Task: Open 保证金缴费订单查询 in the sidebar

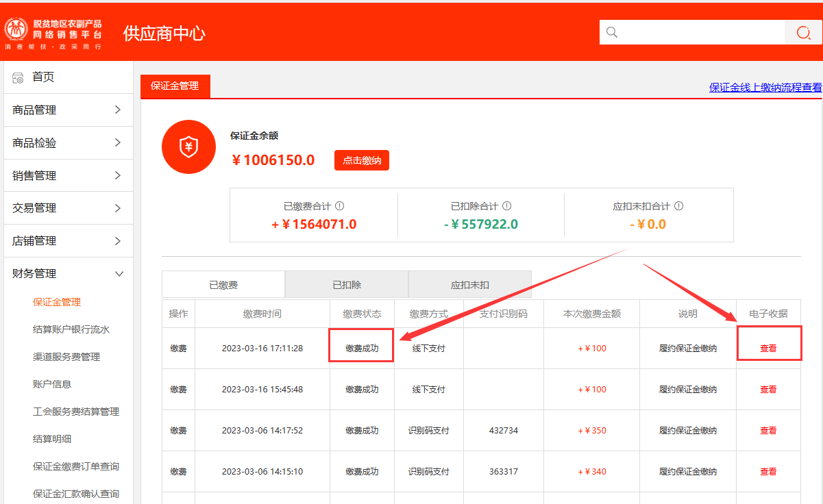Action: pyautogui.click(x=76, y=466)
